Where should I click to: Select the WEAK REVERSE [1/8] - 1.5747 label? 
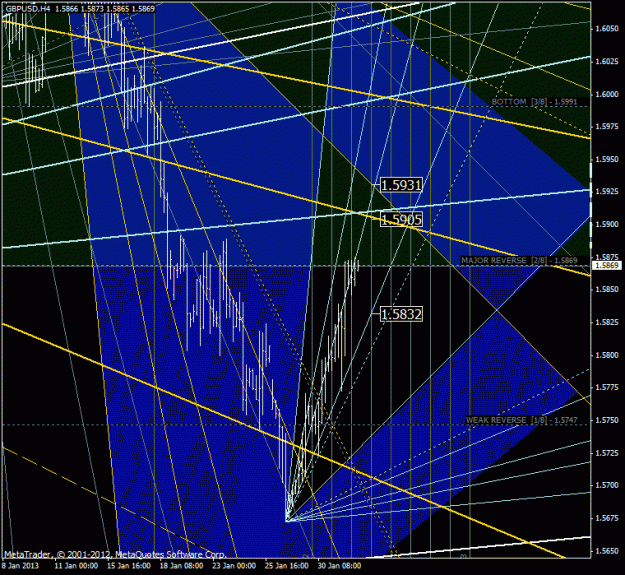(521, 420)
